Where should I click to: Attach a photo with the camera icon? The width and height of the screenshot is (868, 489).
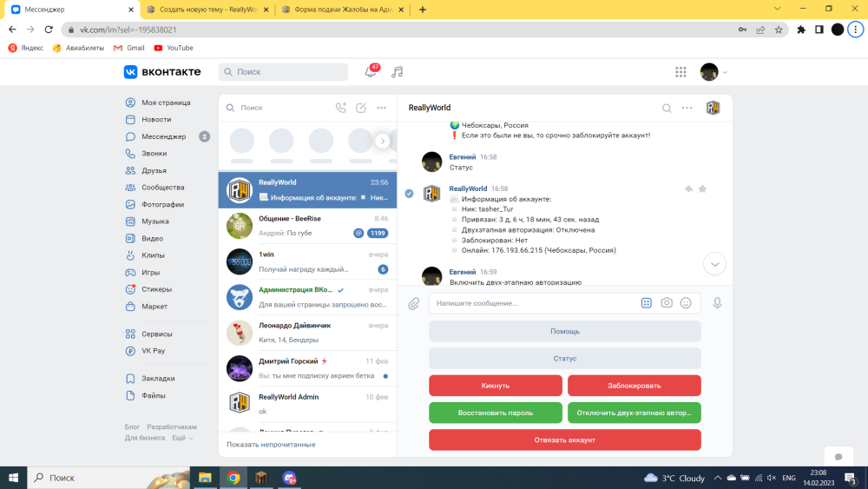667,303
